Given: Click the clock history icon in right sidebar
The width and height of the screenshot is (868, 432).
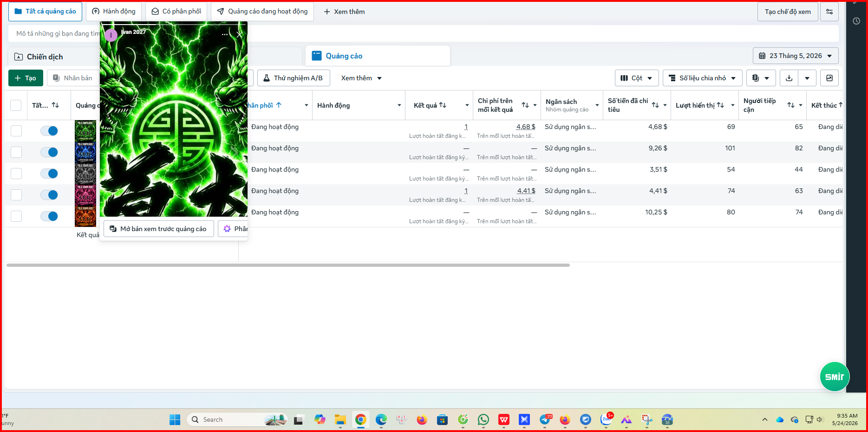Looking at the screenshot, I should click(x=856, y=21).
